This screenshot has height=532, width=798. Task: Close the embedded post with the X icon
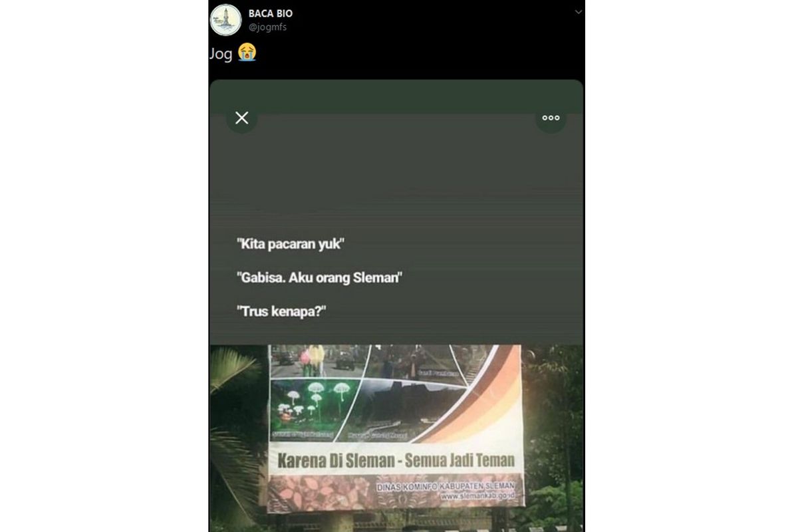242,118
